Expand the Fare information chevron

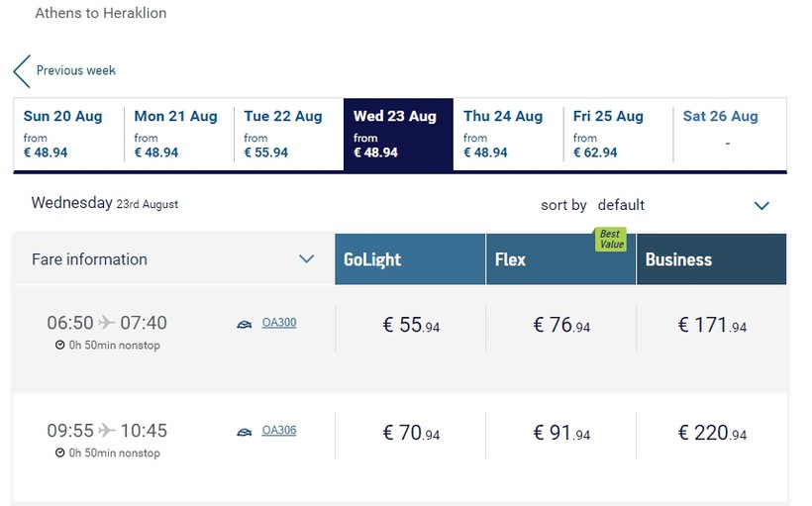(306, 259)
